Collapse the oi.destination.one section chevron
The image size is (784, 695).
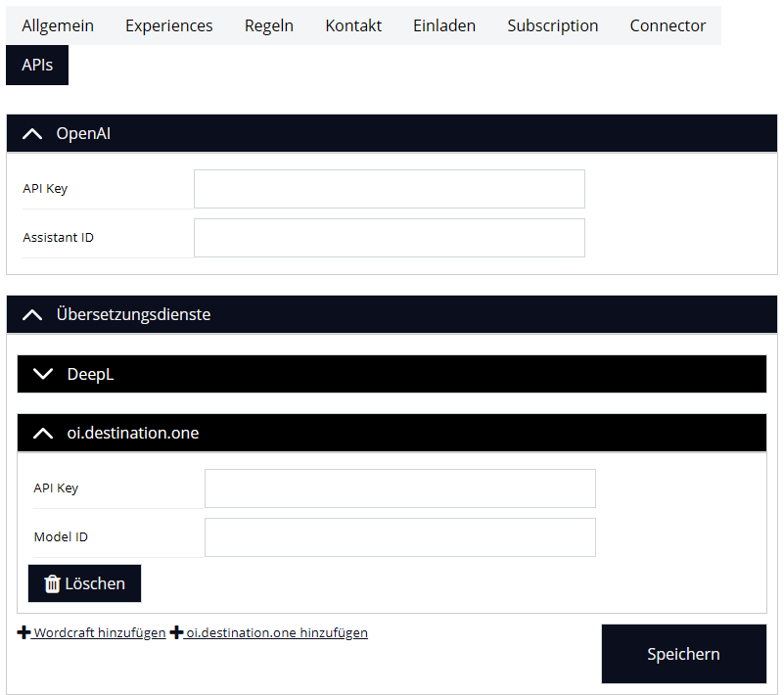(x=43, y=433)
